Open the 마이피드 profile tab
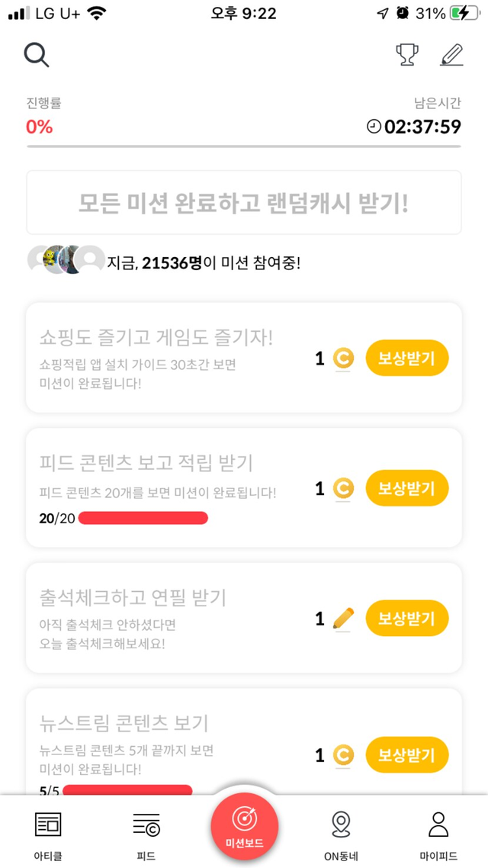Image resolution: width=488 pixels, height=868 pixels. (438, 833)
